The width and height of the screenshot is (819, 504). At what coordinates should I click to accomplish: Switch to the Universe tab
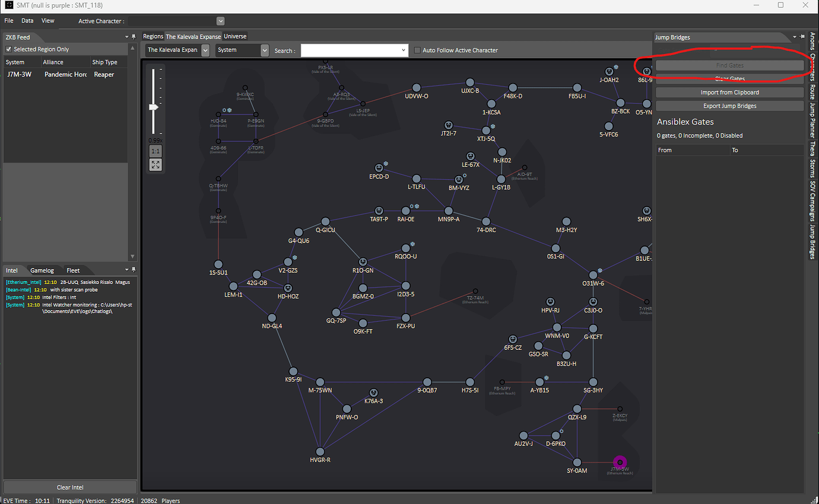(x=235, y=36)
